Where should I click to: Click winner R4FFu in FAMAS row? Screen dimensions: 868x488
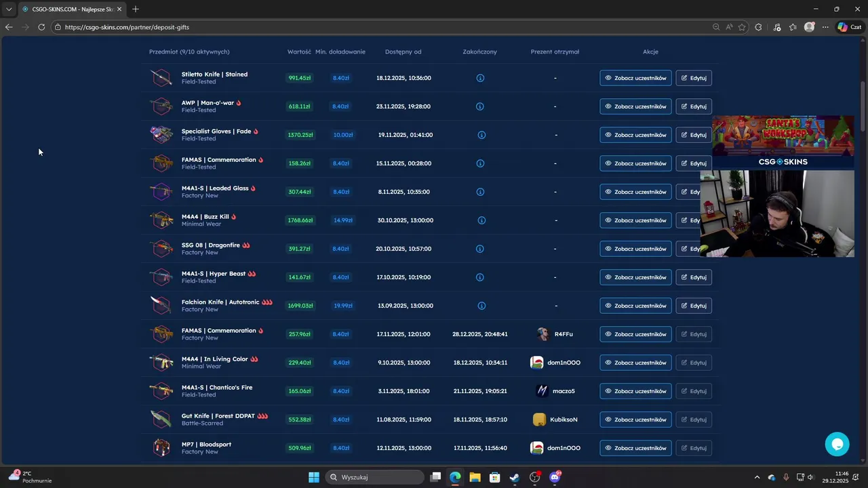click(555, 334)
